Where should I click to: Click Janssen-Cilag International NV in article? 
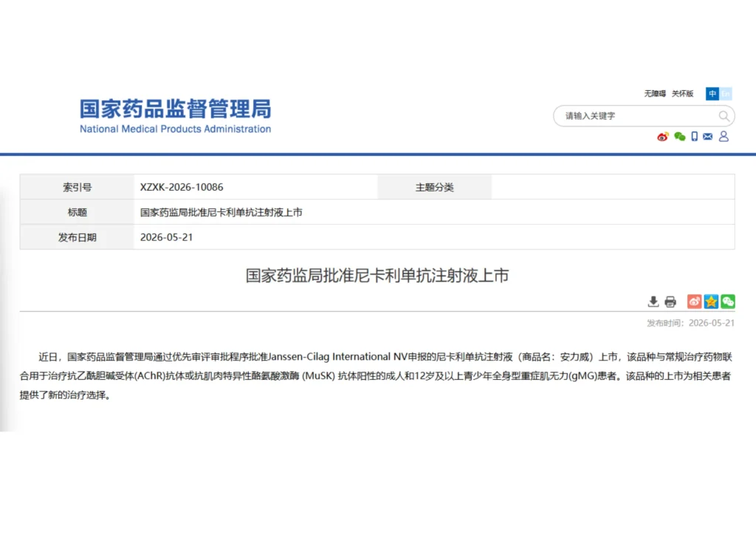[337, 357]
